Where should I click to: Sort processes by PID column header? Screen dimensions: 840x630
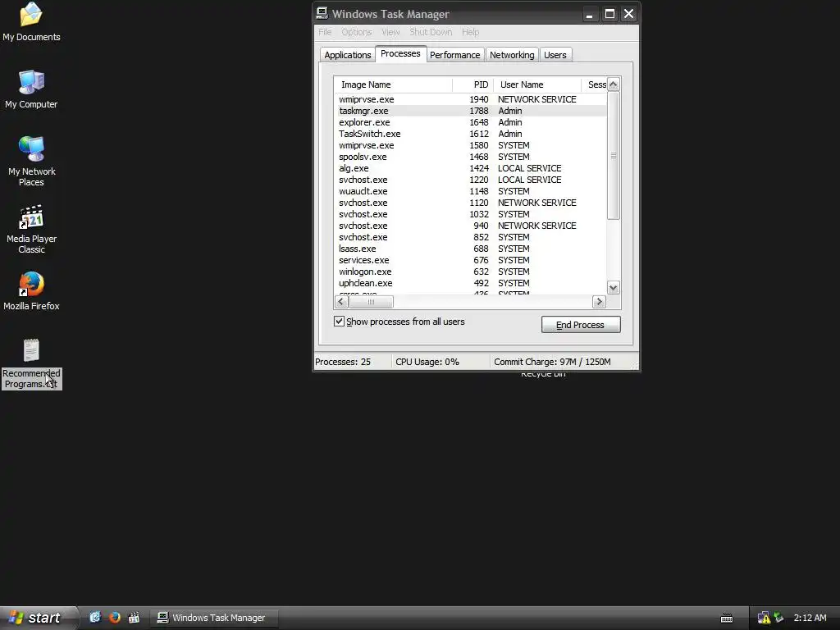coord(473,84)
